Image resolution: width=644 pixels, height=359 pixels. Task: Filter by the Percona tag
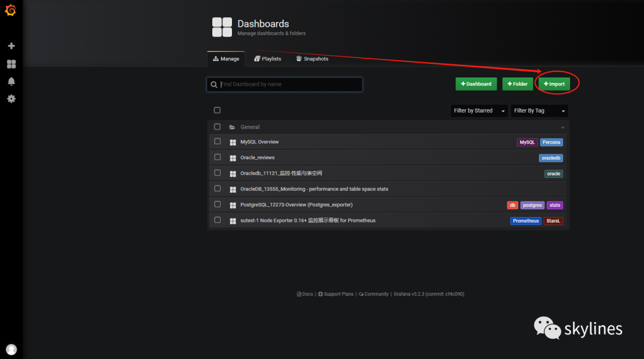point(551,143)
